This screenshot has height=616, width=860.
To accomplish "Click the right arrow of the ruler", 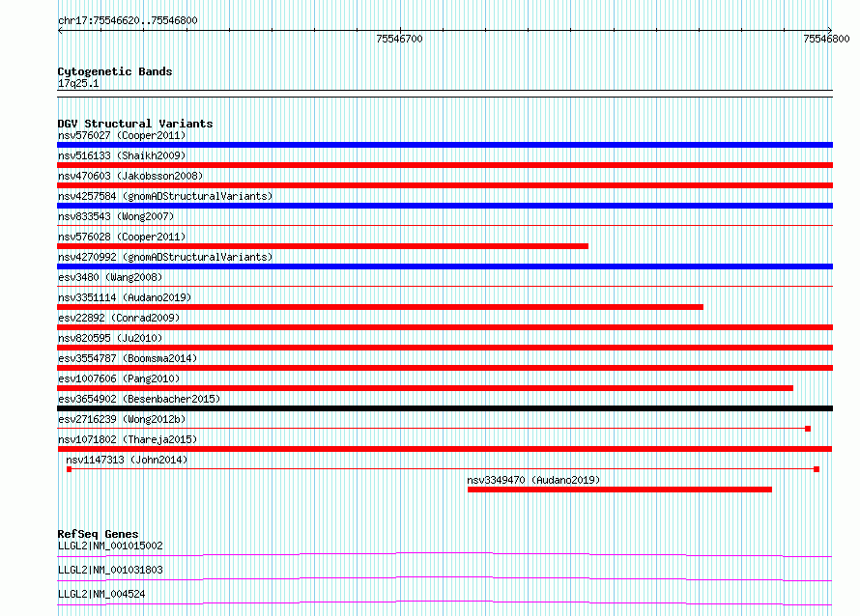I will point(829,30).
